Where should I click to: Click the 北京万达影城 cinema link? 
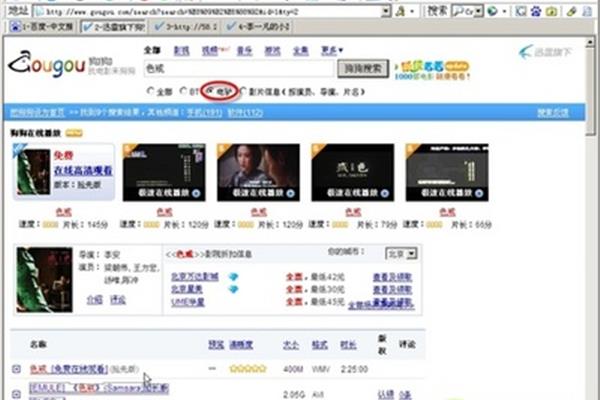[x=194, y=276]
